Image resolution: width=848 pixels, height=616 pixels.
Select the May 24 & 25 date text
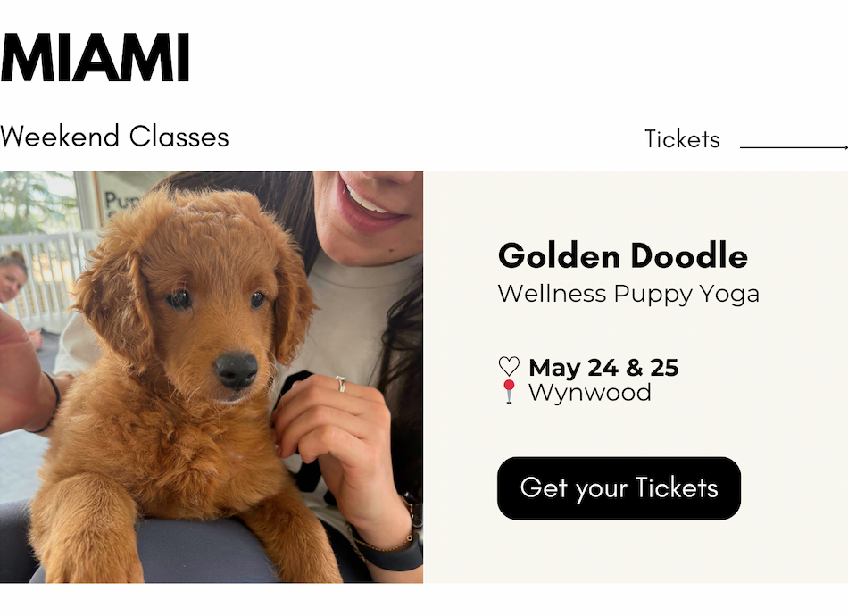[603, 367]
